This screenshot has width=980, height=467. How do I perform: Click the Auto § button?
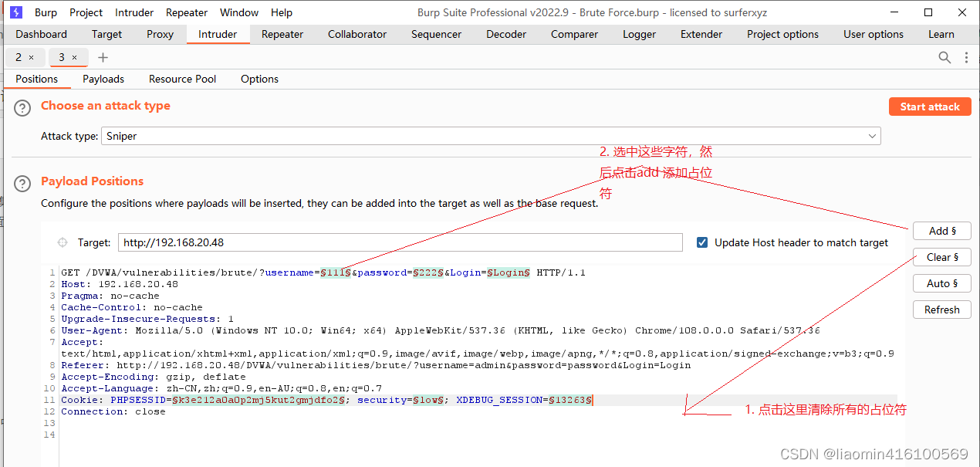tap(942, 283)
